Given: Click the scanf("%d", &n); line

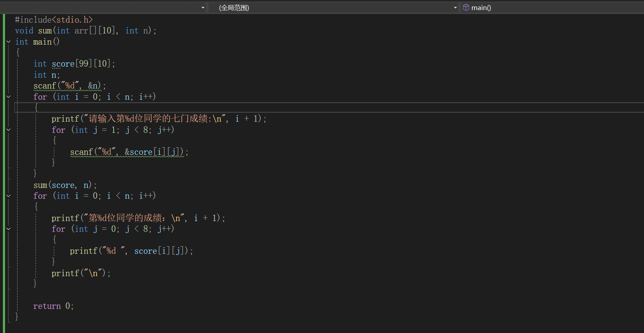Looking at the screenshot, I should point(70,86).
